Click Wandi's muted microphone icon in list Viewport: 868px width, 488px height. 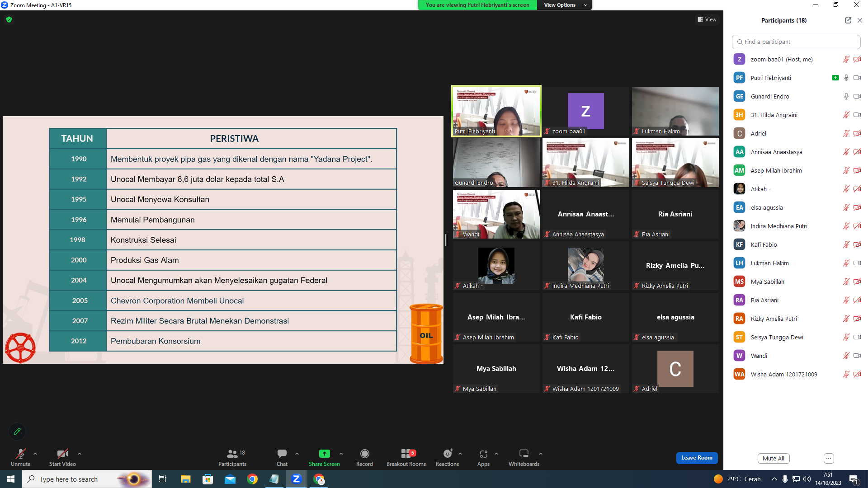pyautogui.click(x=846, y=356)
